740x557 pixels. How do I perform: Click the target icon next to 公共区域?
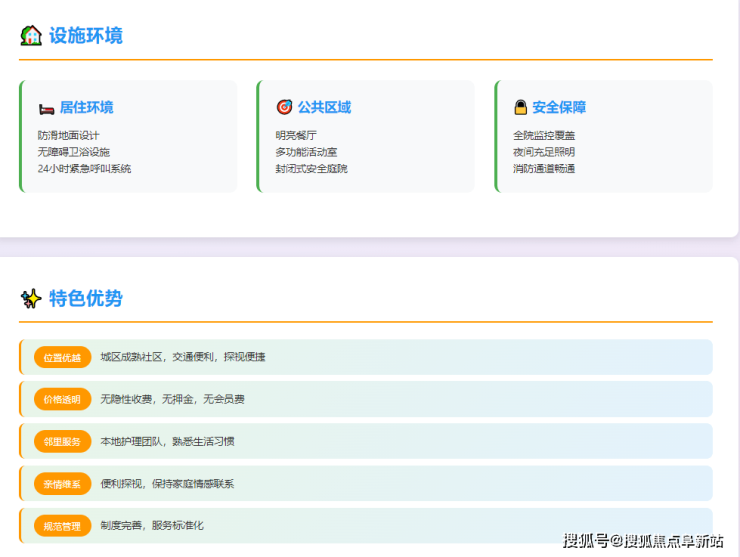pos(284,107)
